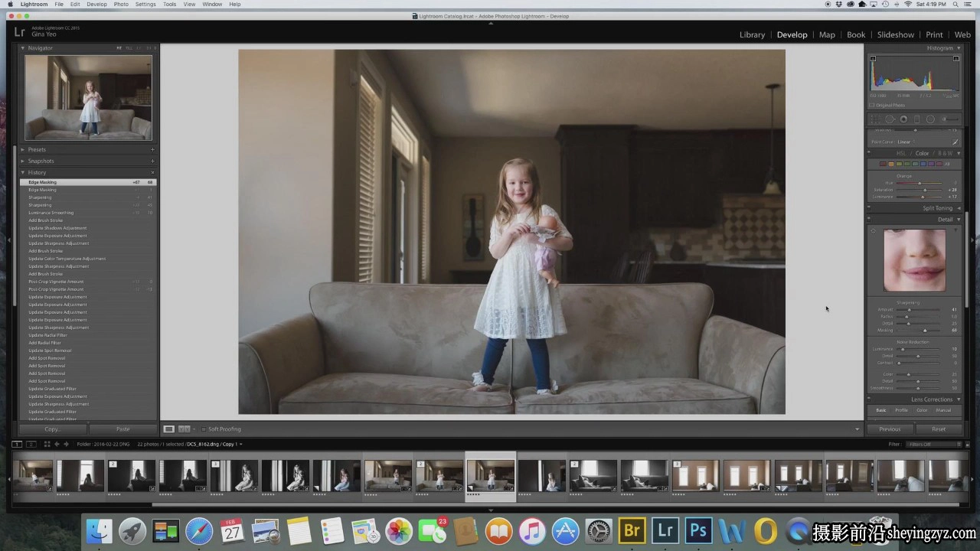The height and width of the screenshot is (551, 980).
Task: Switch to Before/After view in toolbar
Action: pyautogui.click(x=184, y=429)
